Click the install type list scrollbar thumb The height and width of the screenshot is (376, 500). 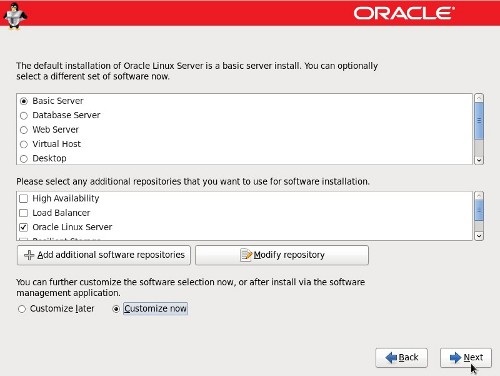(x=479, y=121)
